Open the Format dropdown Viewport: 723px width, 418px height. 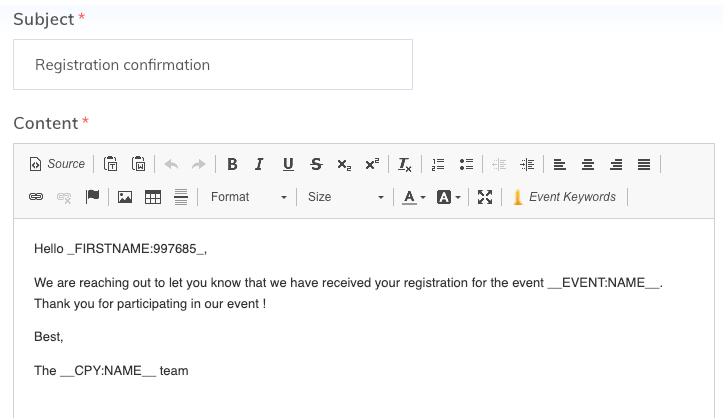point(249,197)
